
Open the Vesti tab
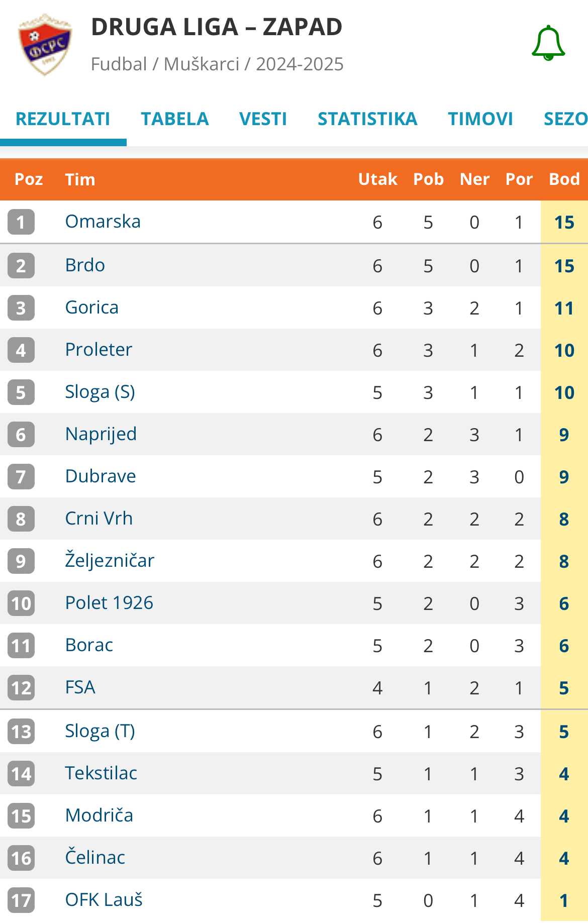click(x=263, y=119)
